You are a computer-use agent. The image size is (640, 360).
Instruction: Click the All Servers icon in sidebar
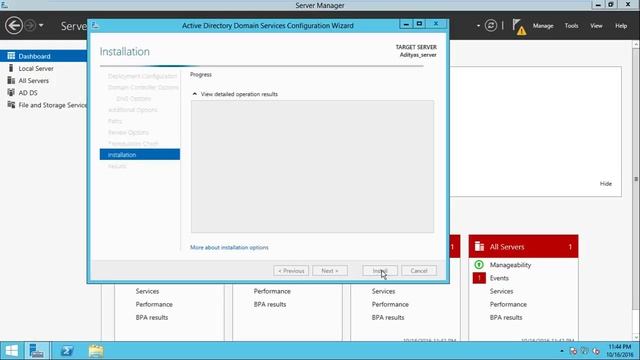point(11,80)
